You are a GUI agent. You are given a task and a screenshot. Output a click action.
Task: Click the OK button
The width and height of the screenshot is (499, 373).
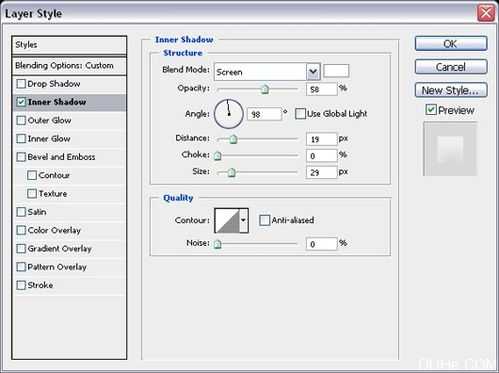click(x=451, y=44)
